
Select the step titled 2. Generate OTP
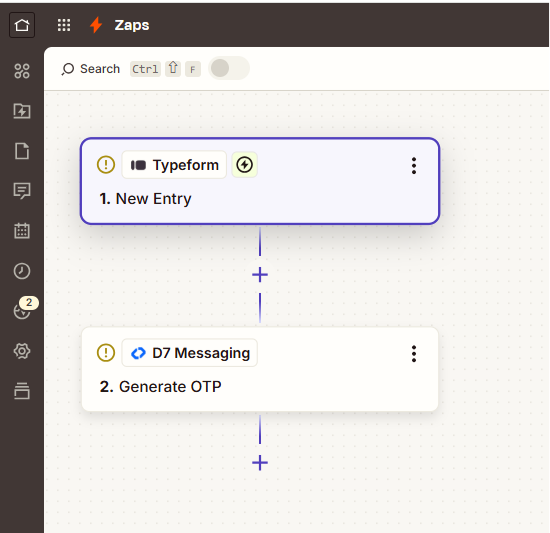[x=260, y=369]
